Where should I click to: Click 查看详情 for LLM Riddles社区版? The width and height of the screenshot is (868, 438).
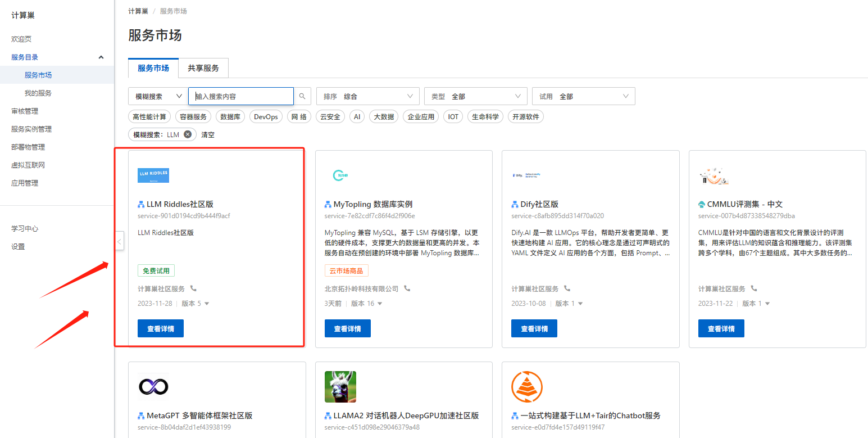click(161, 328)
